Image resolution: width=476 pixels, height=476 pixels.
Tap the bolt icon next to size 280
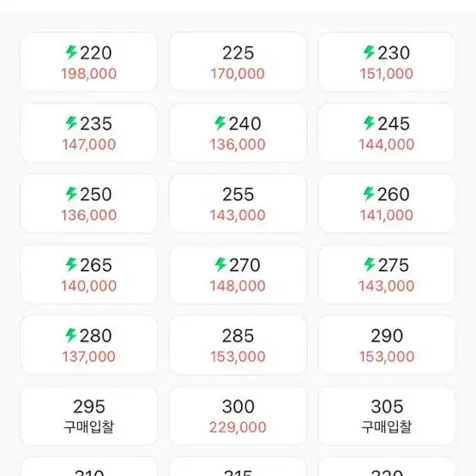coord(72,335)
